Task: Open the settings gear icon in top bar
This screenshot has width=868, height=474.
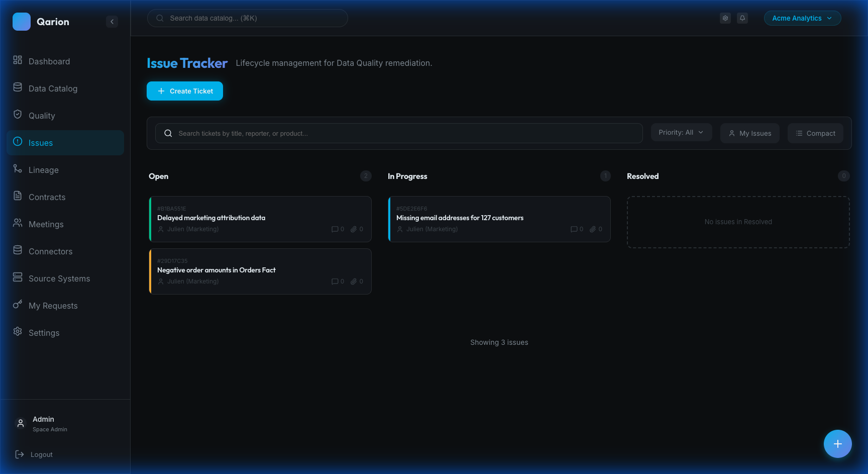Action: pyautogui.click(x=725, y=18)
